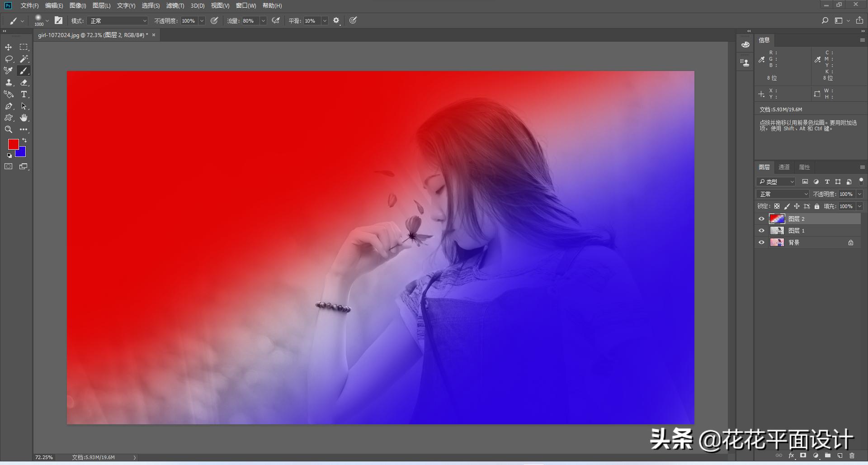
Task: Select the Move tool
Action: pyautogui.click(x=9, y=47)
